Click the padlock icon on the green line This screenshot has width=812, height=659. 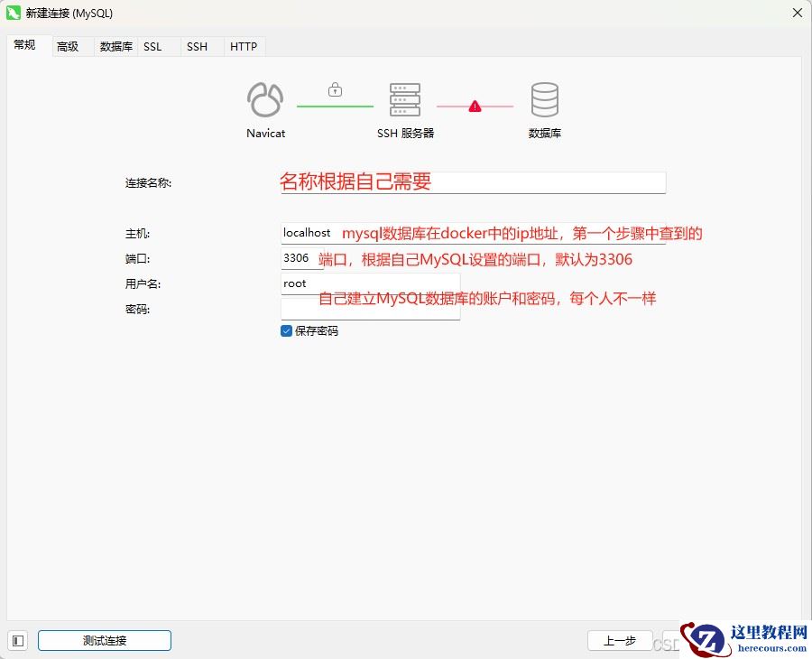click(335, 89)
